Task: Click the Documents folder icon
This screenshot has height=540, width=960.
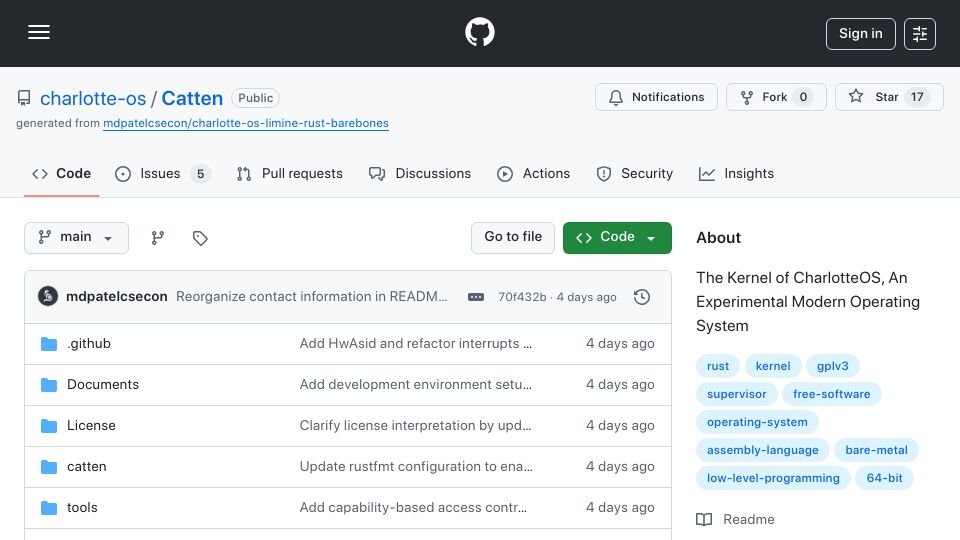Action: (49, 385)
